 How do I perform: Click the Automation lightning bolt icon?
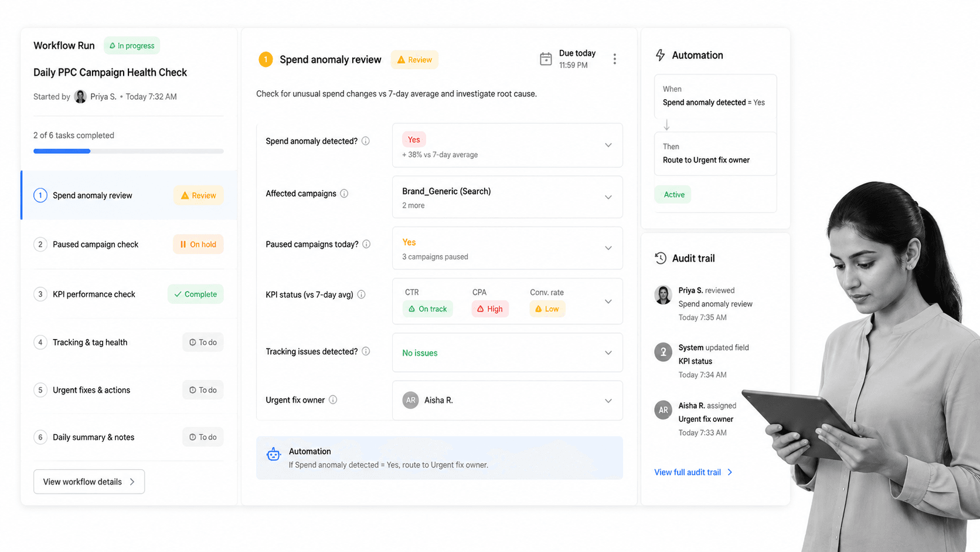(x=661, y=55)
